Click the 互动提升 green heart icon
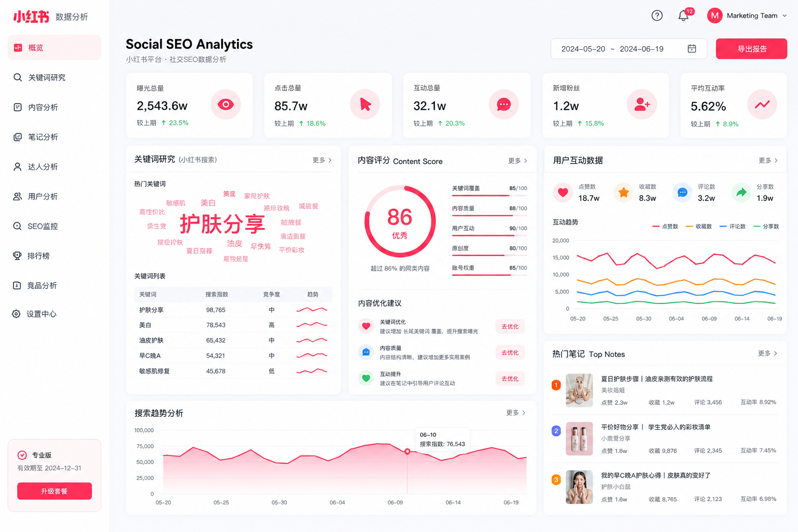The height and width of the screenshot is (532, 798). point(366,378)
